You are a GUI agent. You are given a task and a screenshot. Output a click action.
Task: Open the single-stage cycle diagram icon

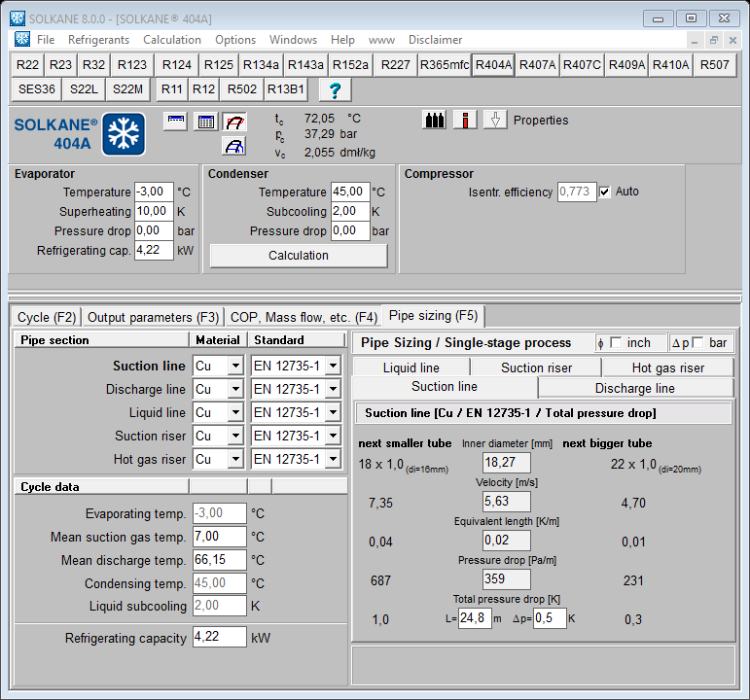pos(175,122)
